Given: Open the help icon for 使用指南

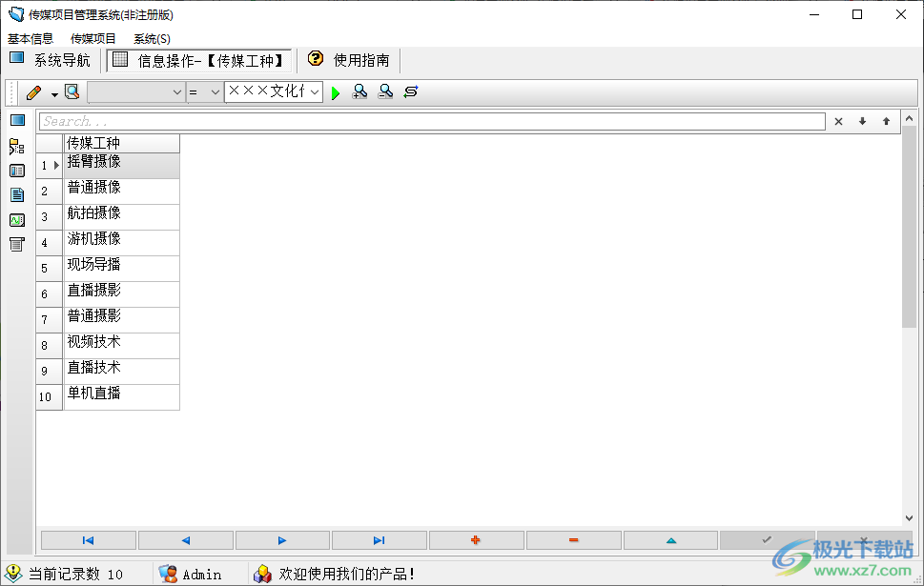Looking at the screenshot, I should (316, 59).
